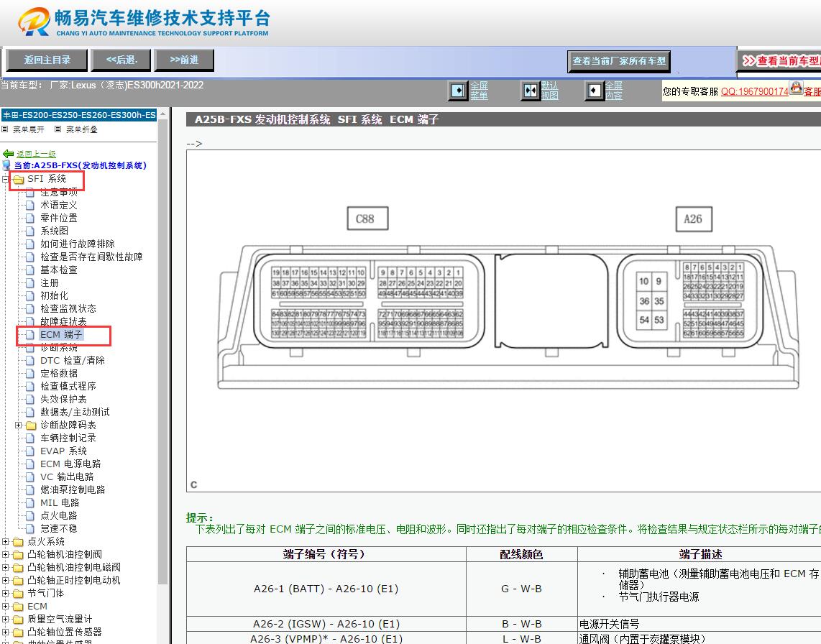The image size is (821, 644).
Task: Collapse the SFI 系统 tree node
Action: [5, 179]
